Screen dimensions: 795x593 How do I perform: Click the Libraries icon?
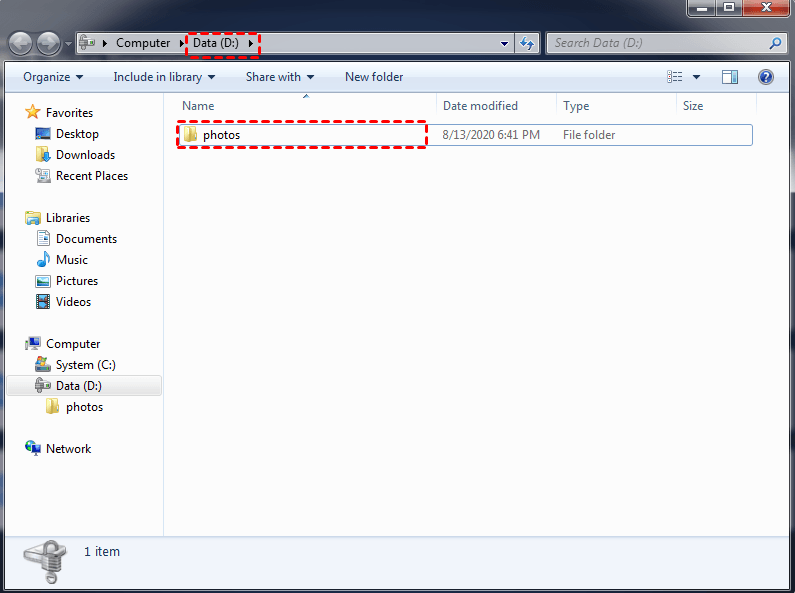click(33, 217)
